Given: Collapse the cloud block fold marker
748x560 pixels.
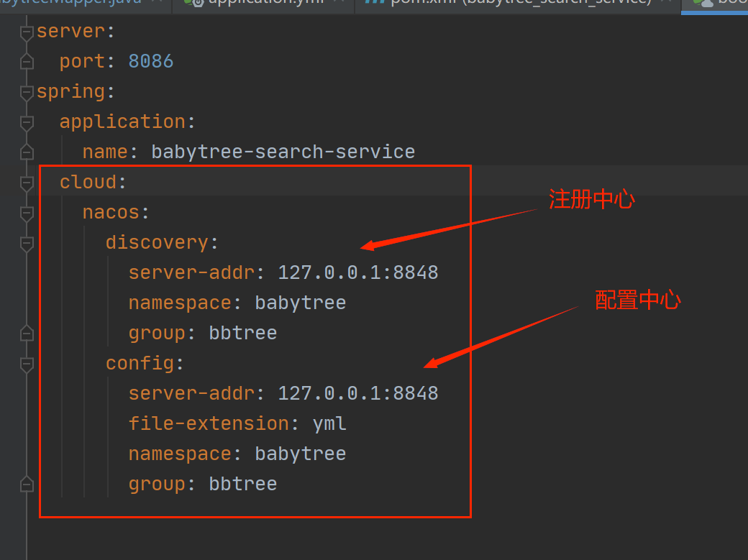Looking at the screenshot, I should tap(27, 183).
